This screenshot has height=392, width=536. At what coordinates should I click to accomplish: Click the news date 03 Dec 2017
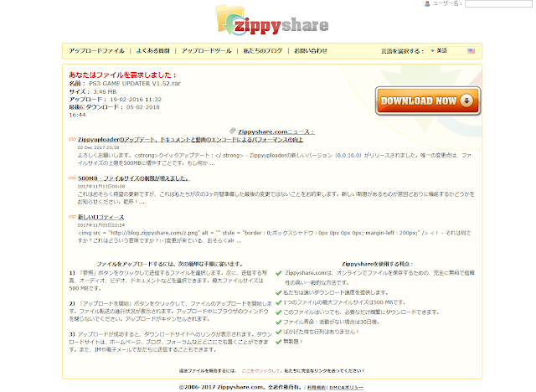click(99, 147)
